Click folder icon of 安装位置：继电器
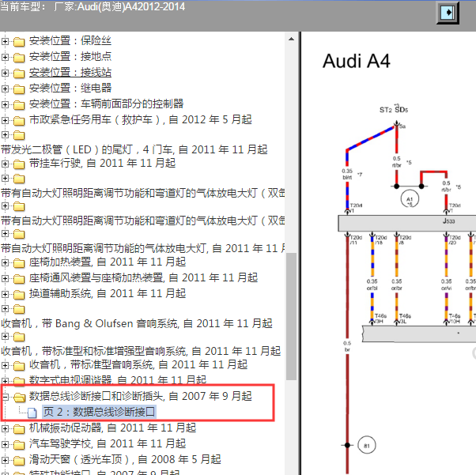 point(19,89)
